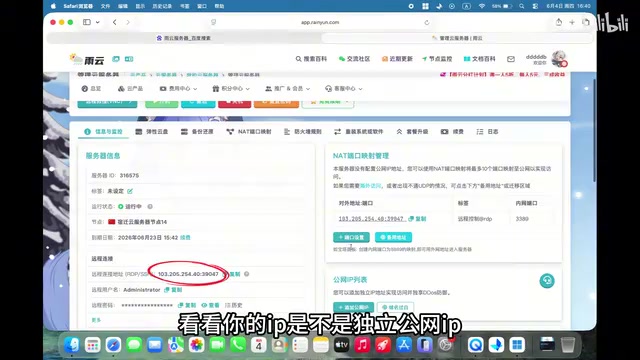The image size is (640, 360).
Task: Copy the Administrator remote username
Action: click(x=173, y=290)
